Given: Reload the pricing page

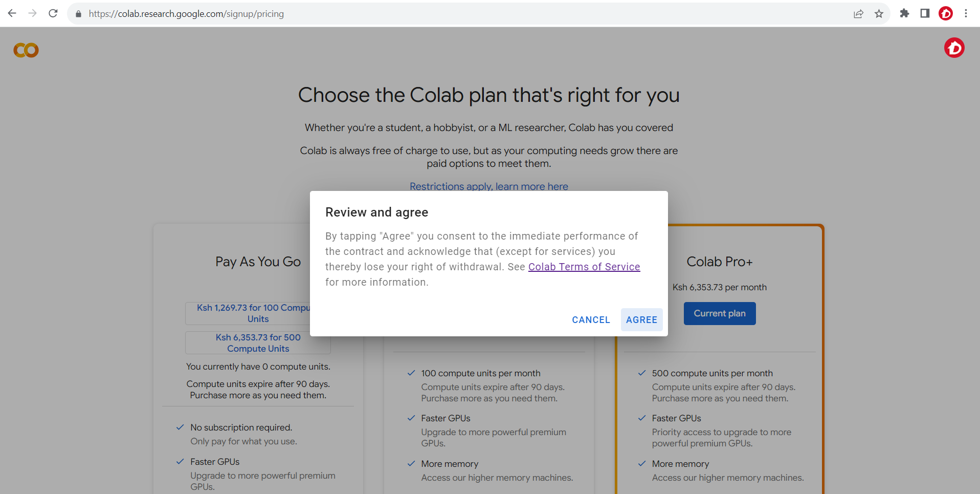Looking at the screenshot, I should coord(53,13).
